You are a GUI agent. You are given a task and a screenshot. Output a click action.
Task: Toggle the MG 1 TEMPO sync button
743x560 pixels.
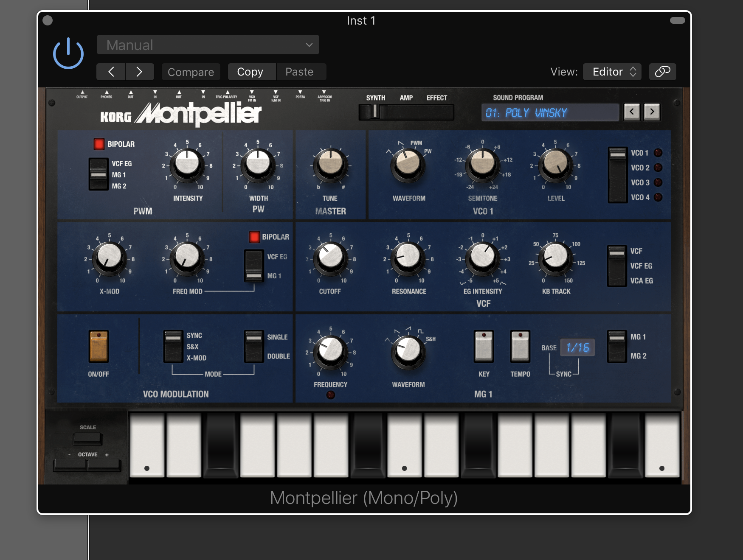coord(520,346)
